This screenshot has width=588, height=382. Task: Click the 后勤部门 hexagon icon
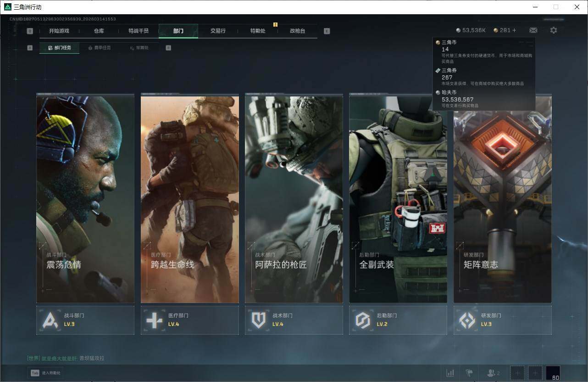[x=363, y=320]
